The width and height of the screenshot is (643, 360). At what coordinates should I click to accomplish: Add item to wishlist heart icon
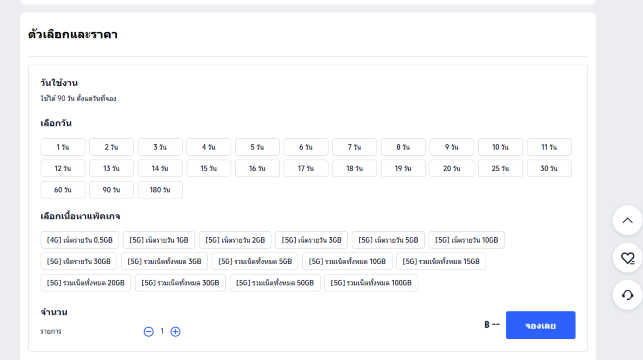click(x=627, y=258)
